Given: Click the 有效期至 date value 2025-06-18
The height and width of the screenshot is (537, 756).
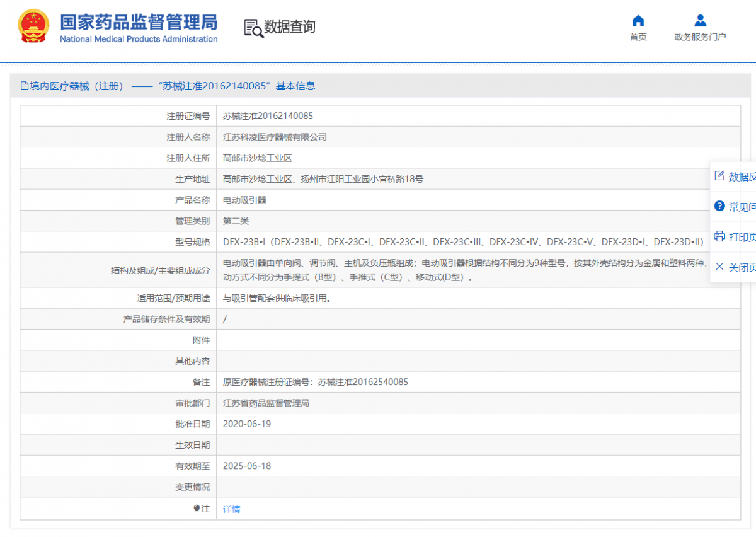Looking at the screenshot, I should 246,466.
